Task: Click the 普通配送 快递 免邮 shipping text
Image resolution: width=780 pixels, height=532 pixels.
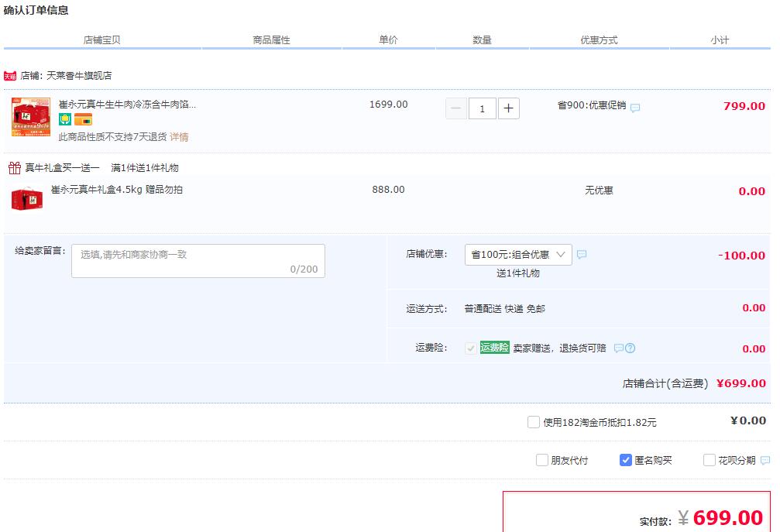Action: click(x=504, y=309)
